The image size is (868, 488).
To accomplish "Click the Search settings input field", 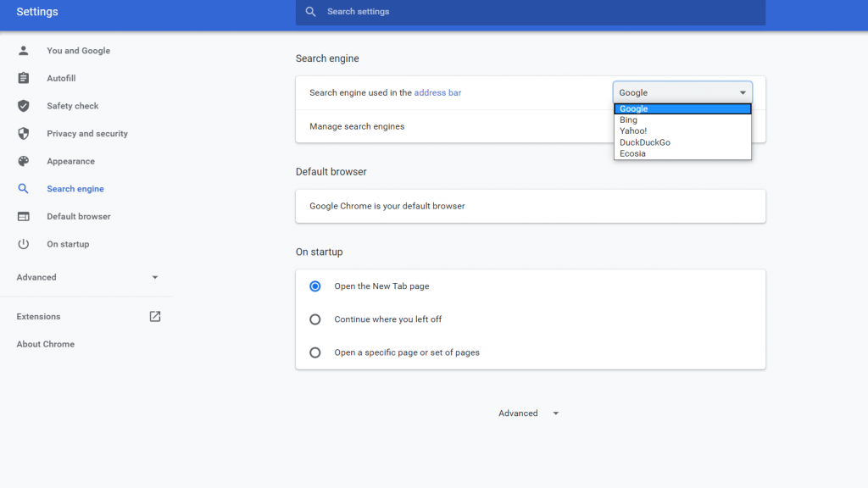I will point(530,12).
